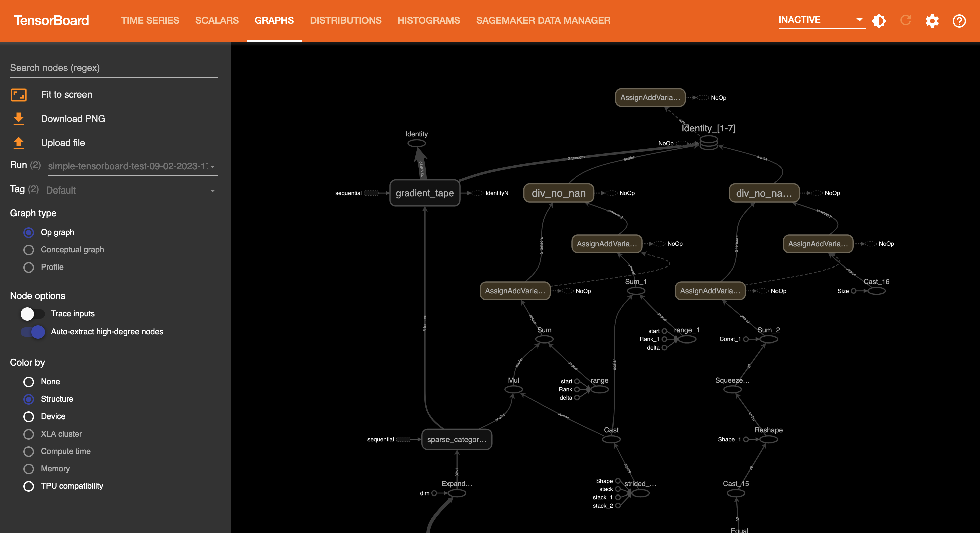
Task: Select the Conceptual graph radio button
Action: pyautogui.click(x=29, y=249)
